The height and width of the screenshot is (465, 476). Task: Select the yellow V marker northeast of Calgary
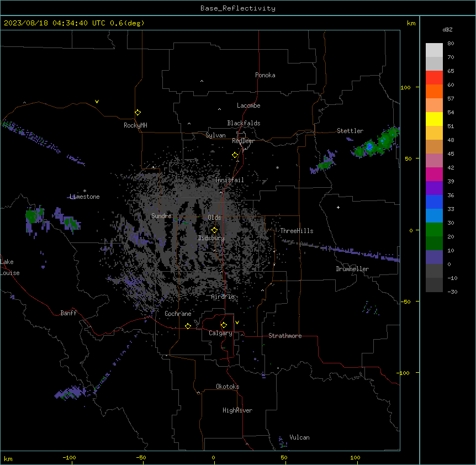237,323
